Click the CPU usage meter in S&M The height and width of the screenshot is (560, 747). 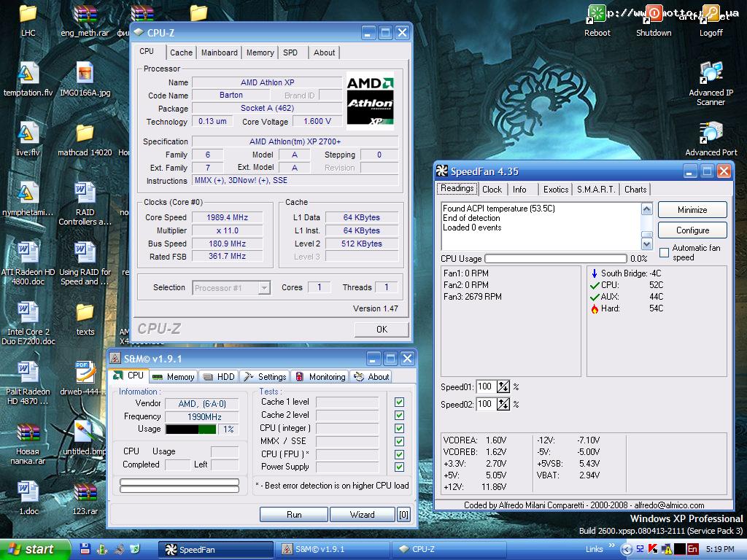(191, 429)
